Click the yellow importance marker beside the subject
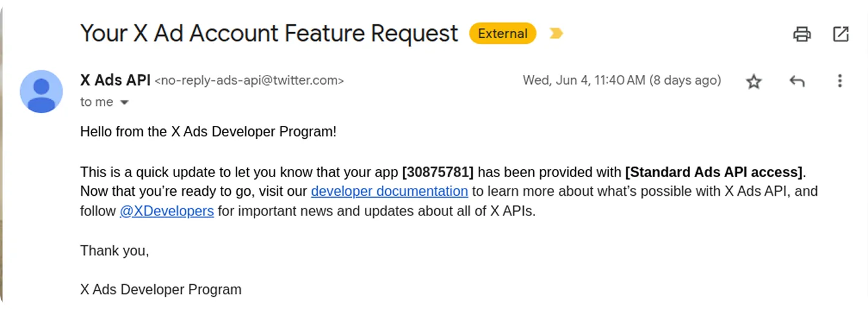The width and height of the screenshot is (868, 309). click(x=556, y=33)
